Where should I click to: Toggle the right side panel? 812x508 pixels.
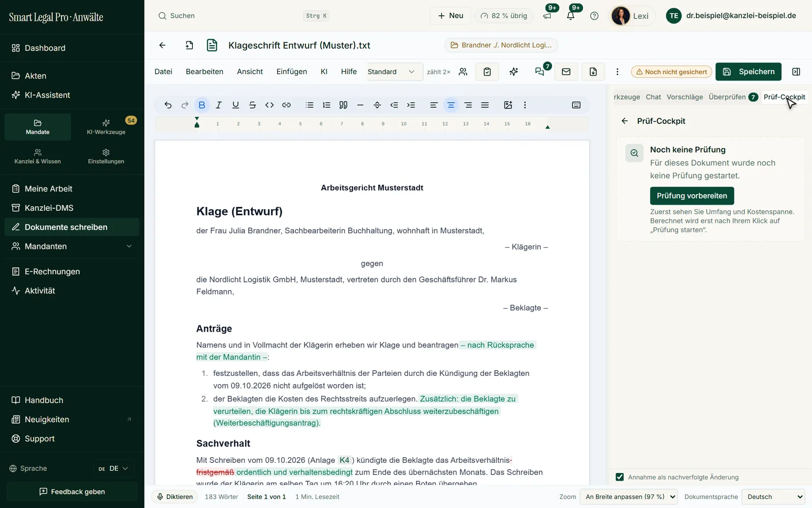(796, 72)
